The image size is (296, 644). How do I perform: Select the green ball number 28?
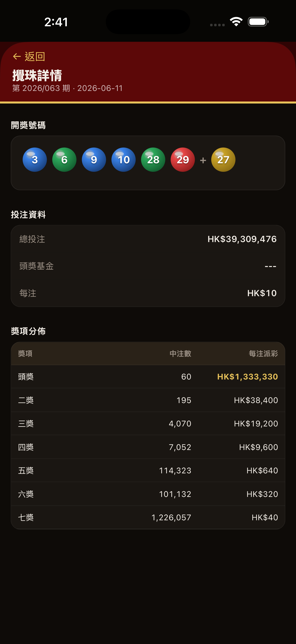[153, 159]
